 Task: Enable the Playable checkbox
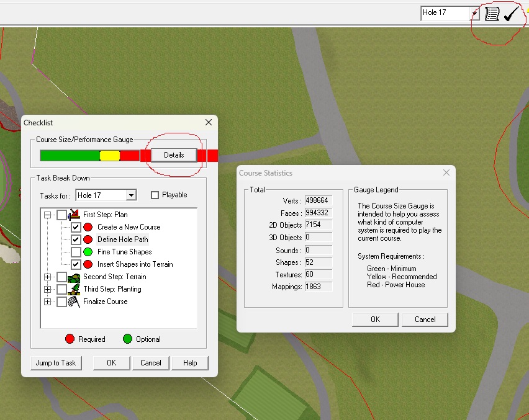click(155, 195)
